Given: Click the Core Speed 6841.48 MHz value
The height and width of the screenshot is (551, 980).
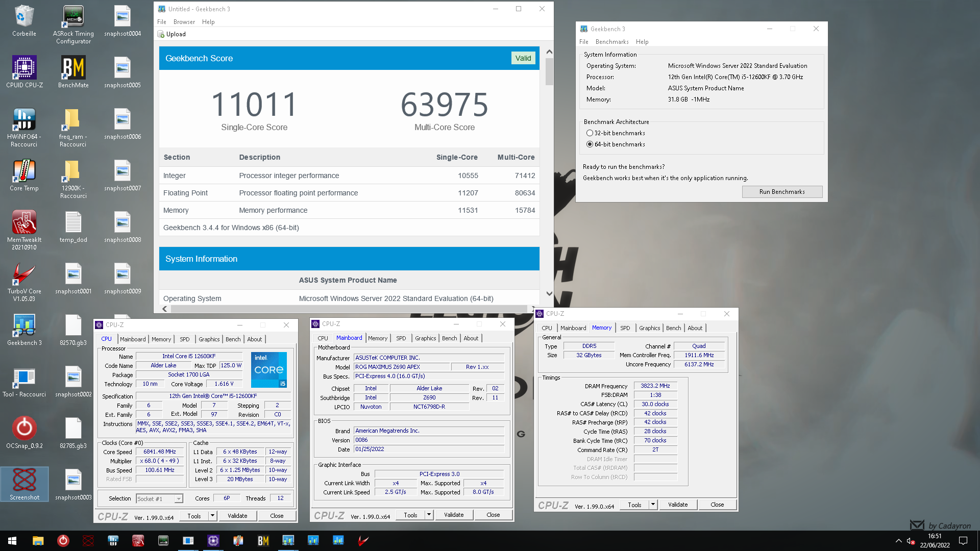Looking at the screenshot, I should point(160,452).
